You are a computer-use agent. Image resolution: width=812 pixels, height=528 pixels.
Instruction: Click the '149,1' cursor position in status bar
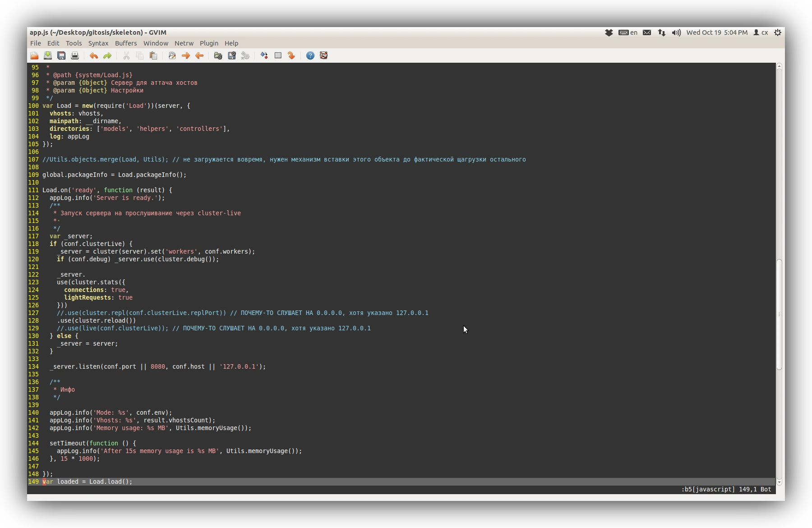[747, 489]
